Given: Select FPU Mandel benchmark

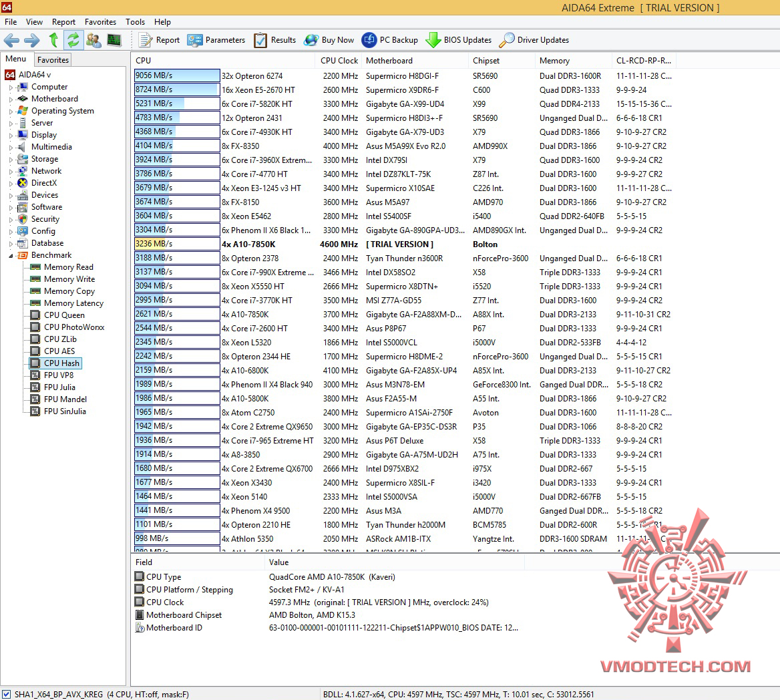Looking at the screenshot, I should [65, 399].
